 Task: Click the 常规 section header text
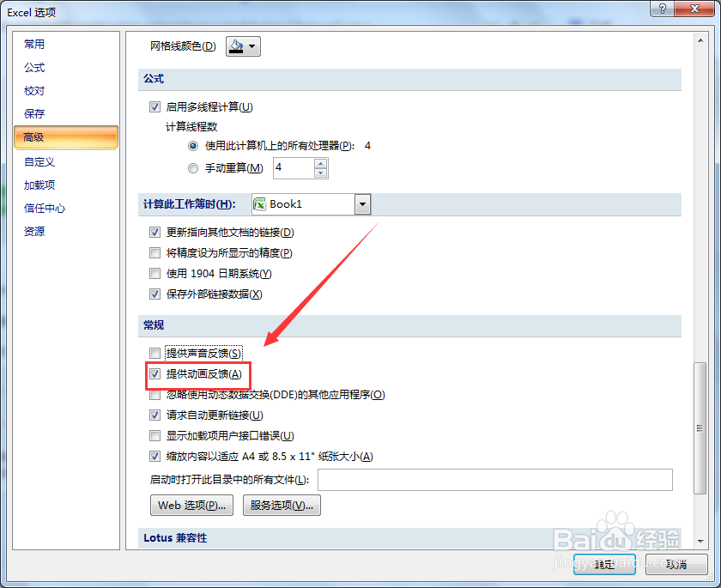point(154,325)
